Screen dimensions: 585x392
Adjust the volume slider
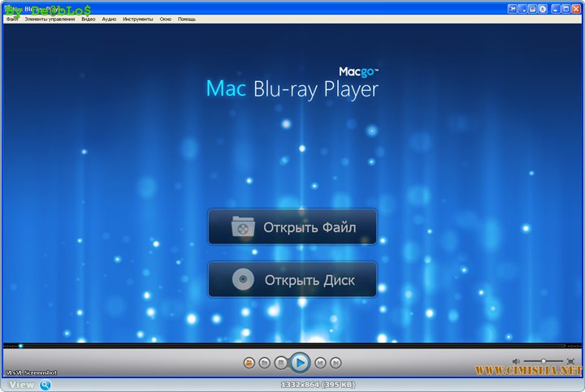coord(543,361)
